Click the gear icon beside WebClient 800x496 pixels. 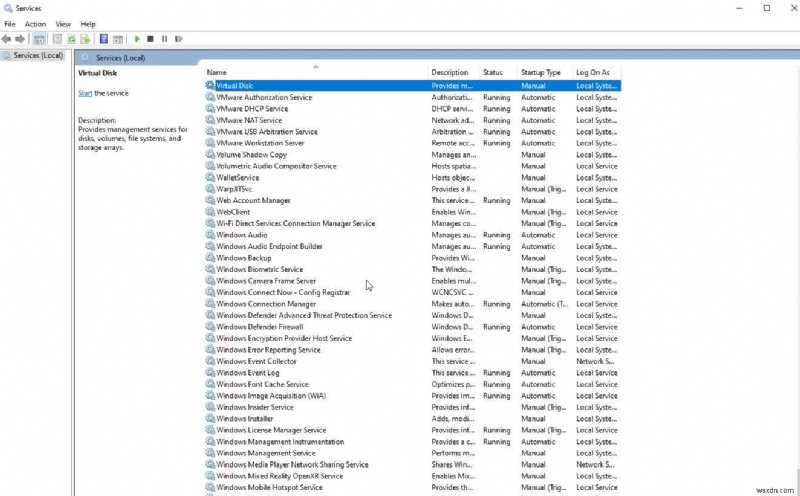coord(210,212)
